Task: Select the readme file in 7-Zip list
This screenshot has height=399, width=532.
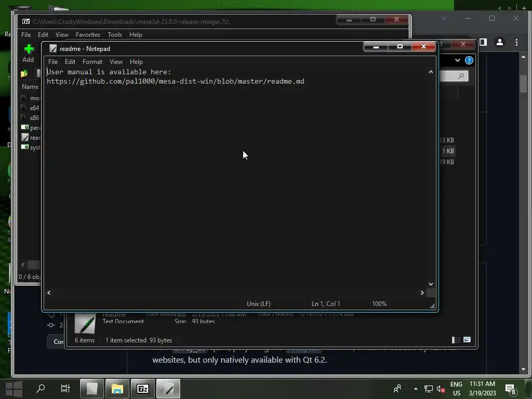Action: pyautogui.click(x=31, y=137)
